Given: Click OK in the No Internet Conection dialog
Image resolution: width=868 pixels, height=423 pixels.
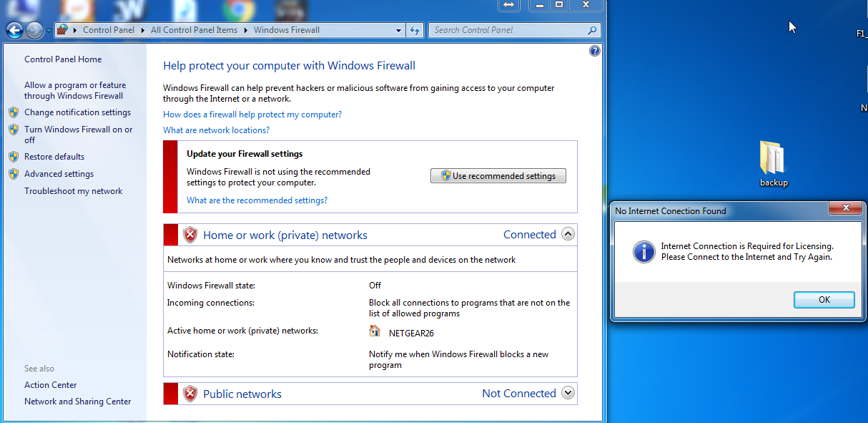Looking at the screenshot, I should coord(824,300).
